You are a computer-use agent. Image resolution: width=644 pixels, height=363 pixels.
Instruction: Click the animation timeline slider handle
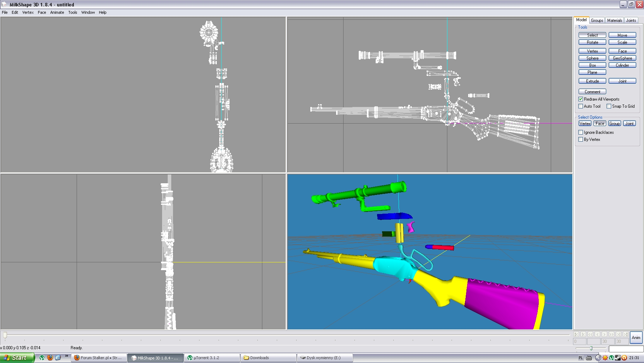[5, 335]
